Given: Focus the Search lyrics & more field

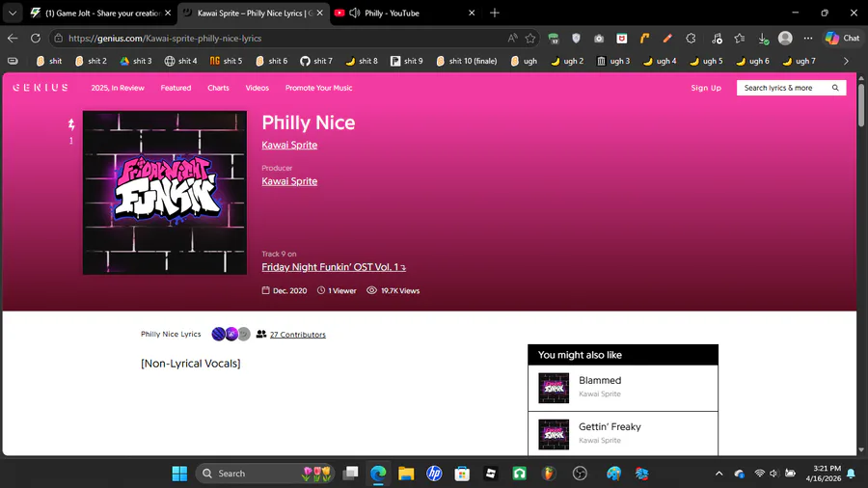Looking at the screenshot, I should pos(791,88).
